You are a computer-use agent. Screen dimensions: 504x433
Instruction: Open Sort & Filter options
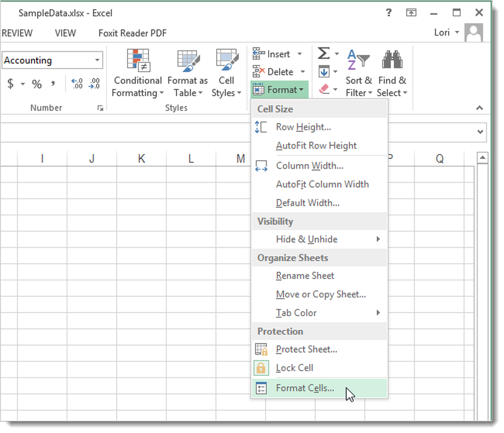tap(359, 73)
